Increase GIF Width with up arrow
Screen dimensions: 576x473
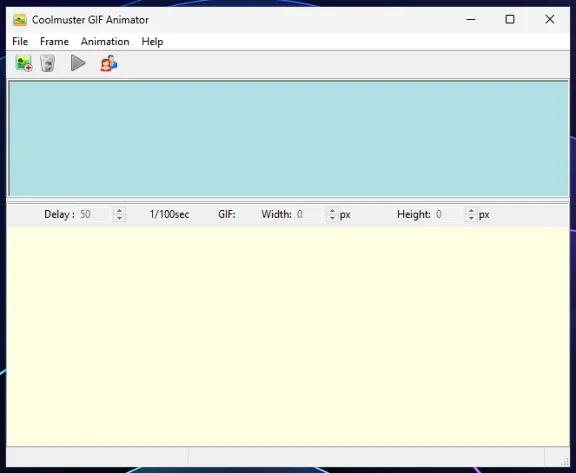(x=332, y=211)
